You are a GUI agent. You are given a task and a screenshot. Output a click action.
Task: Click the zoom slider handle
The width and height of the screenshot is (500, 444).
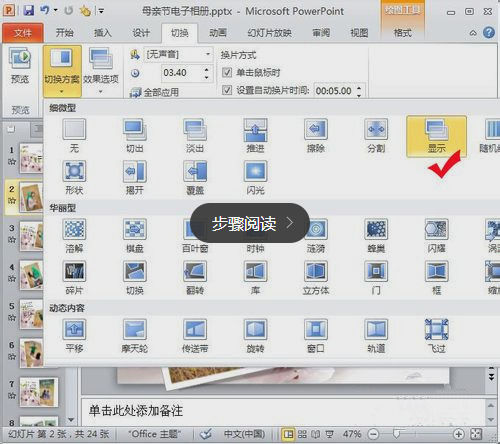point(396,434)
